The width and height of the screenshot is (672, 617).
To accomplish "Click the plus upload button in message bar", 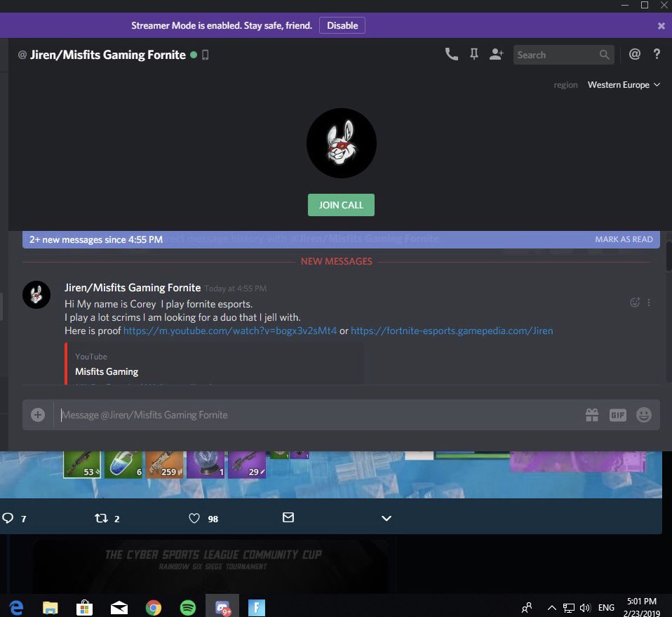I will click(x=38, y=415).
